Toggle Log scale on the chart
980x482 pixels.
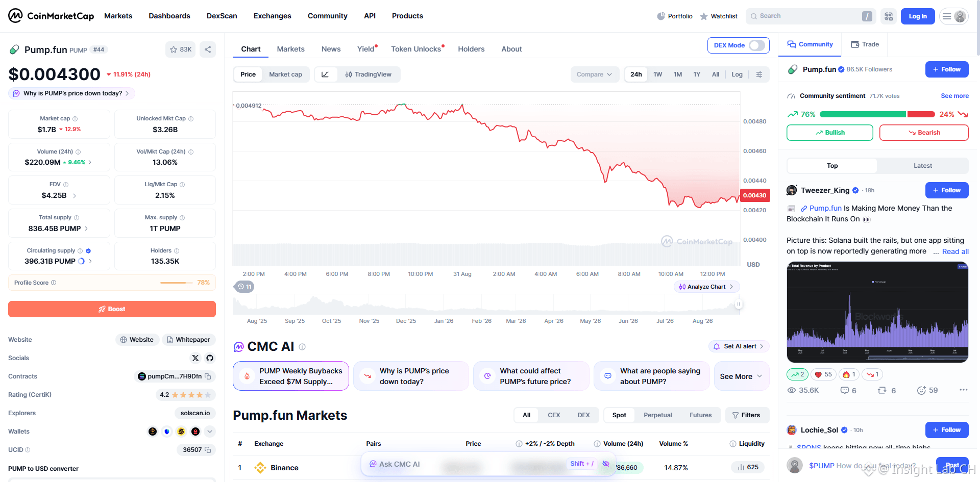click(x=737, y=74)
